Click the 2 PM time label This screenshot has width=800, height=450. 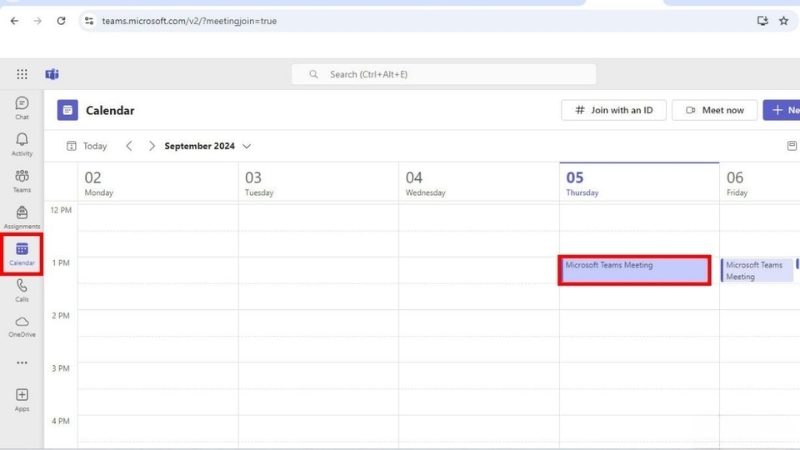(x=61, y=315)
